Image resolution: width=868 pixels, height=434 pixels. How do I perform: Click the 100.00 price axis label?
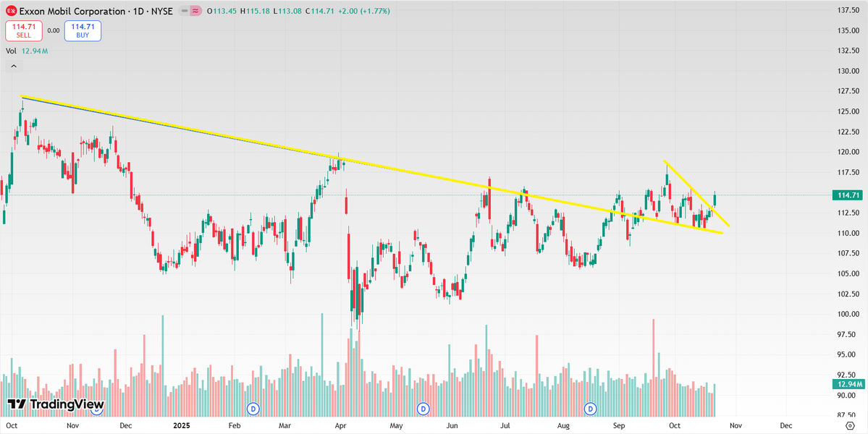[847, 314]
